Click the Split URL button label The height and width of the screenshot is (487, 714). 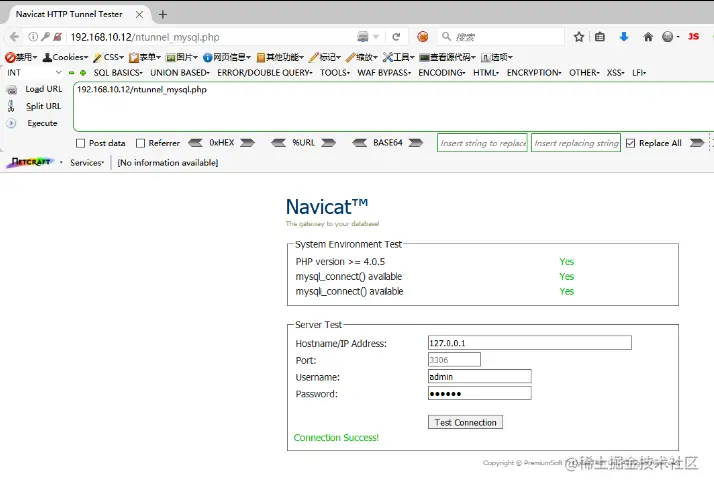pos(43,106)
